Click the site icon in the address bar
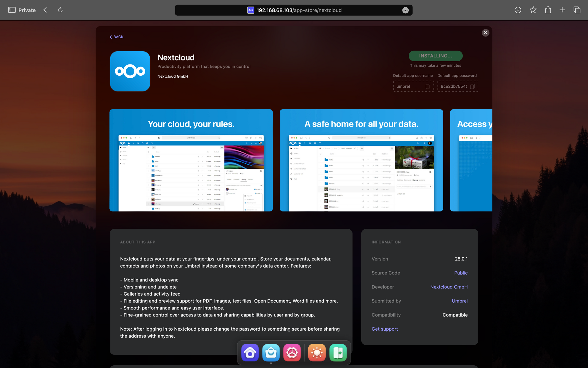 coord(251,10)
